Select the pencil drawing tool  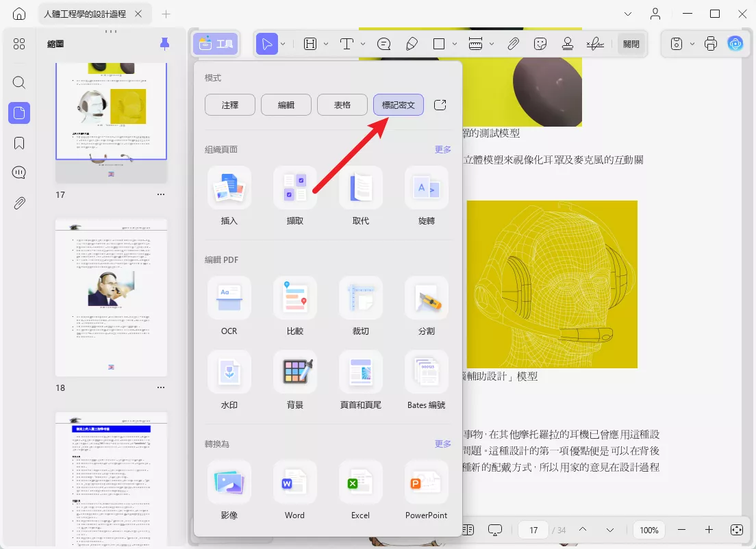tap(412, 44)
